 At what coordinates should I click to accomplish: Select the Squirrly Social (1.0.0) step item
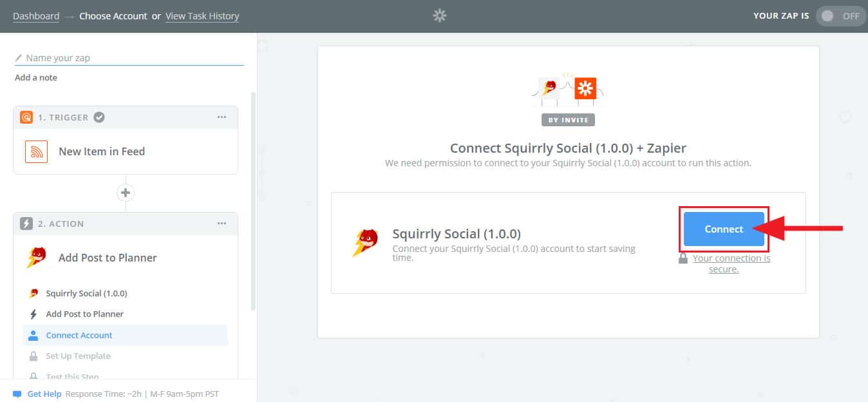(86, 293)
